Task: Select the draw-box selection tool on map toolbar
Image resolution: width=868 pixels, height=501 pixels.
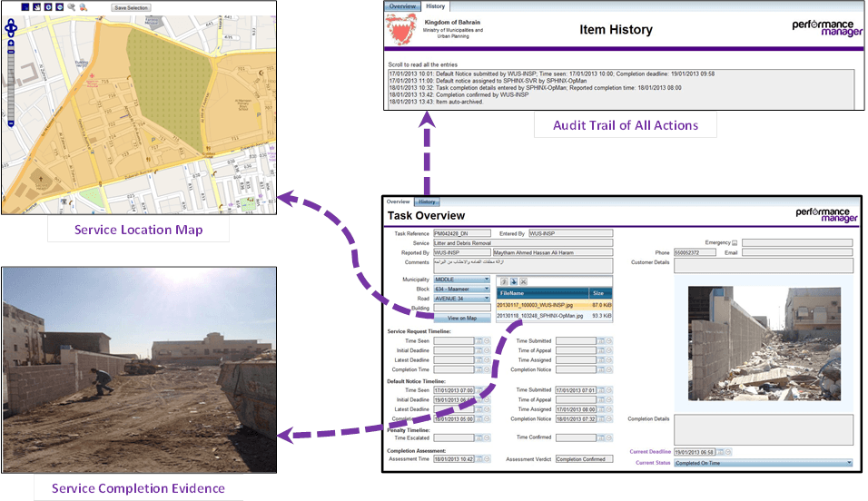Action: click(25, 7)
